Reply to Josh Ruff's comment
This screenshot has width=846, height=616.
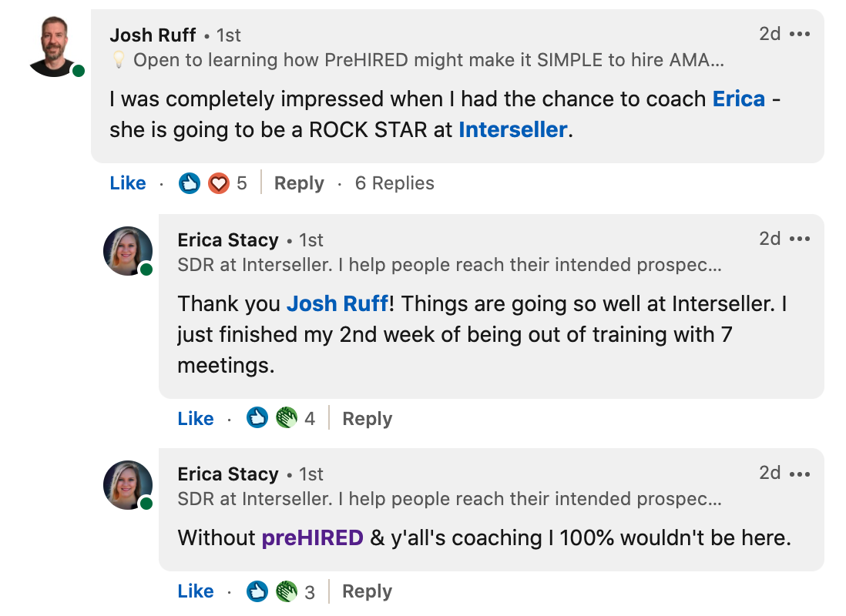tap(299, 183)
